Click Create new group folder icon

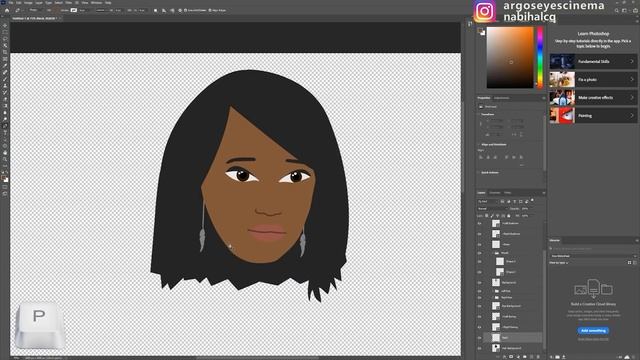tap(524, 357)
